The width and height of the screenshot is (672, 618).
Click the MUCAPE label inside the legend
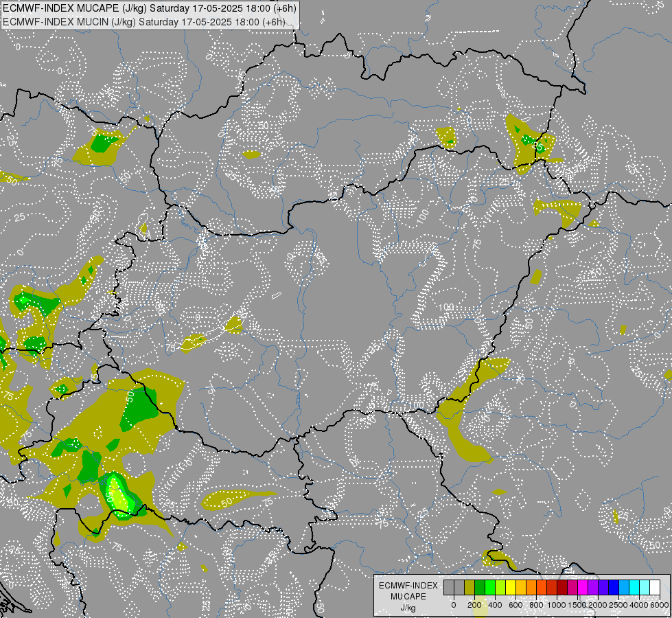coord(408,597)
